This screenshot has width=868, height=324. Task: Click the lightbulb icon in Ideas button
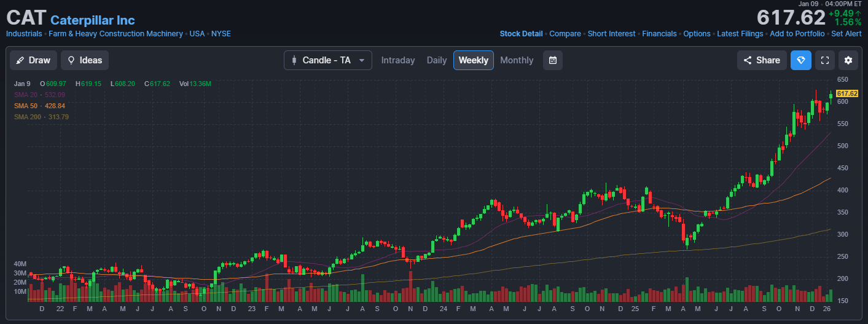point(71,60)
